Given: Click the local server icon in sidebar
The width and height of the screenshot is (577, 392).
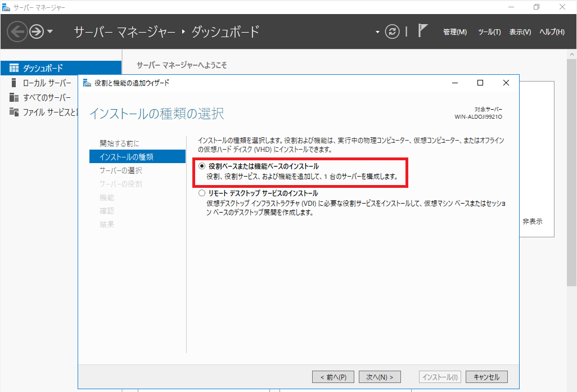Looking at the screenshot, I should point(14,83).
